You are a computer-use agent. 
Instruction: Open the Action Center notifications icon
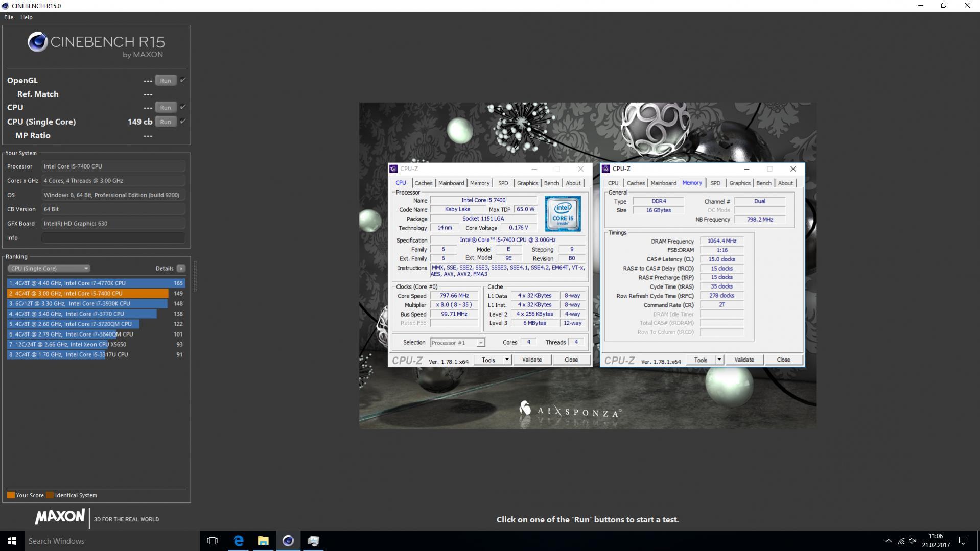click(963, 541)
